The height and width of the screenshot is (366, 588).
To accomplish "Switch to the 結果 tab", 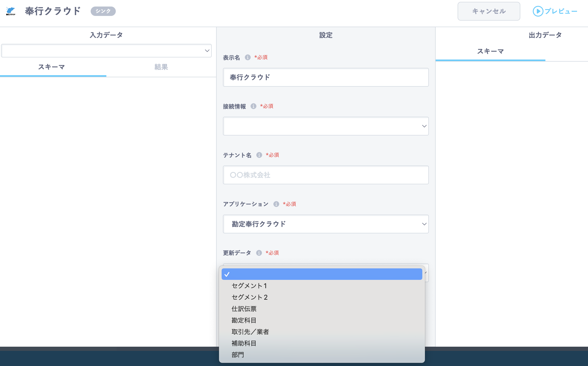I will click(161, 67).
